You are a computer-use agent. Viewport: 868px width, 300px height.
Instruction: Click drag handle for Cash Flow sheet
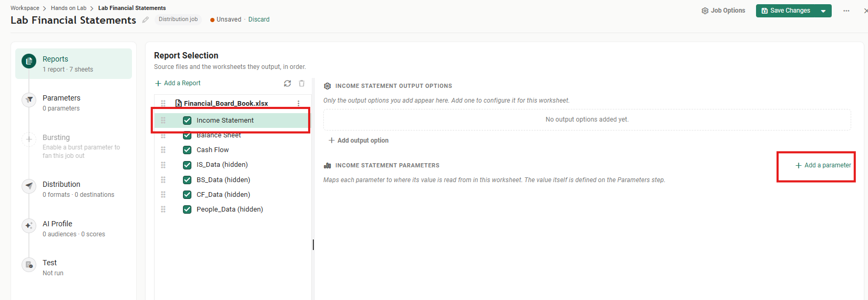(163, 150)
